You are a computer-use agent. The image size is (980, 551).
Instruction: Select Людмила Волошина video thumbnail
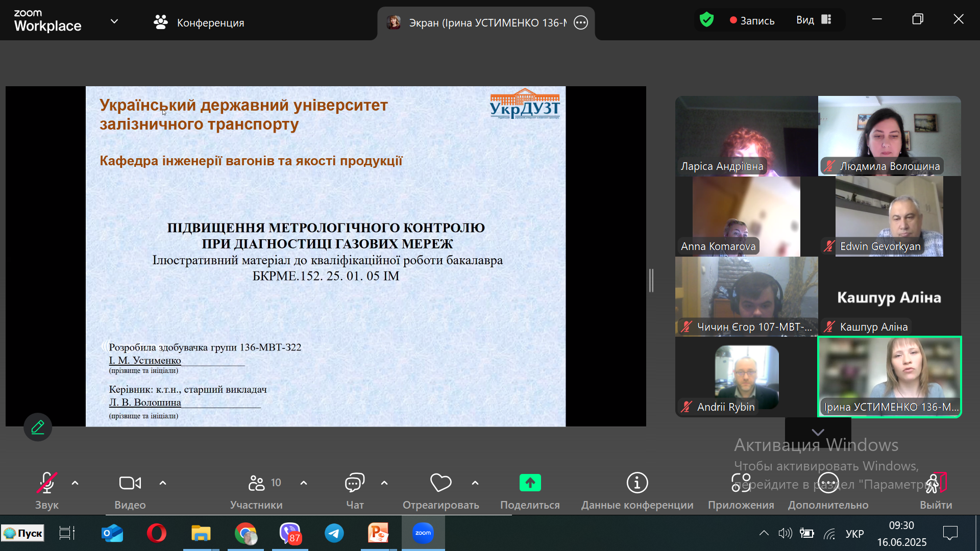pos(890,136)
